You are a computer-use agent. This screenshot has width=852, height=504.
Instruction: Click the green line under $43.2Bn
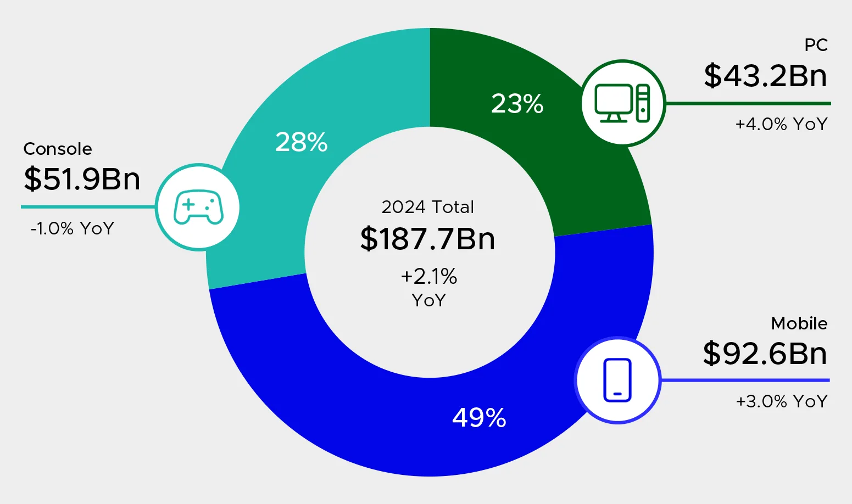pos(747,103)
